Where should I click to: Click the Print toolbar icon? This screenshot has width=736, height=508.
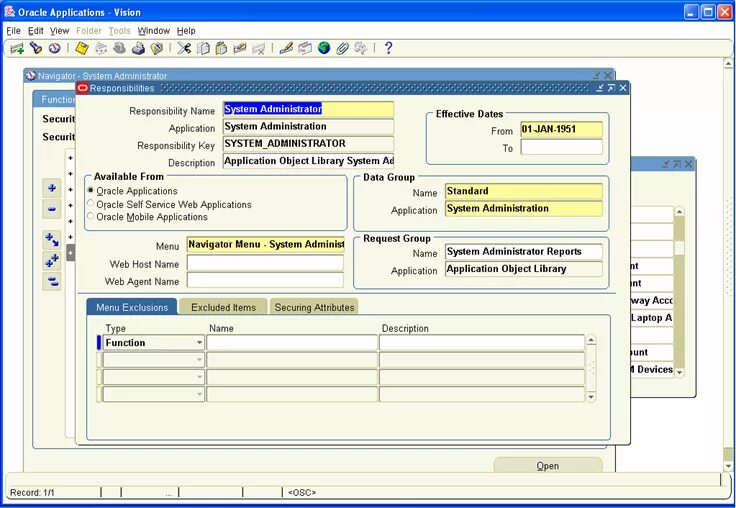point(138,48)
